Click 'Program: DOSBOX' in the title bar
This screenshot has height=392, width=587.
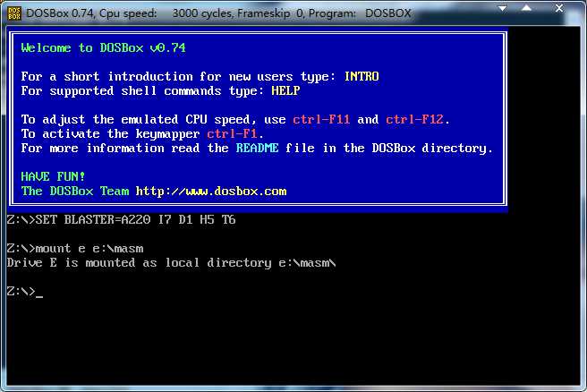360,13
